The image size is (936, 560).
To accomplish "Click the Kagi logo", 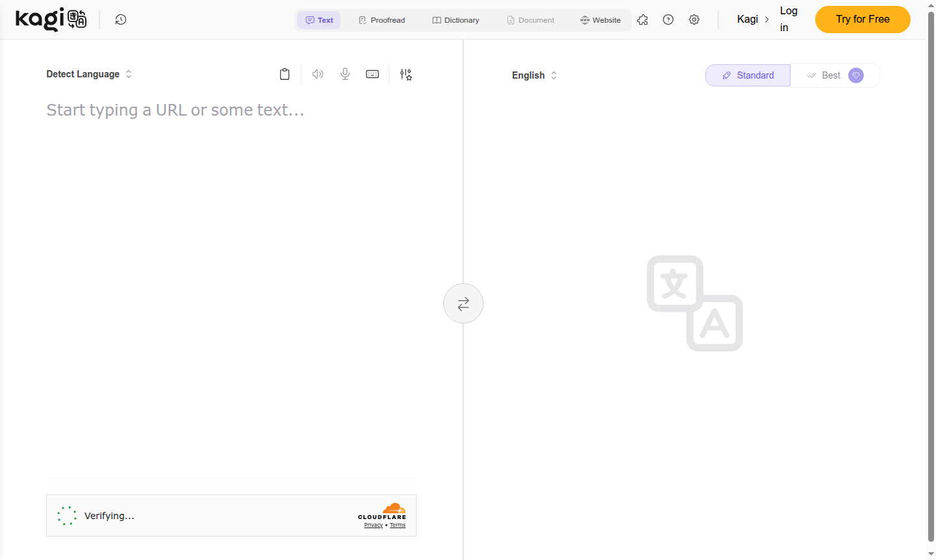I will (x=51, y=19).
